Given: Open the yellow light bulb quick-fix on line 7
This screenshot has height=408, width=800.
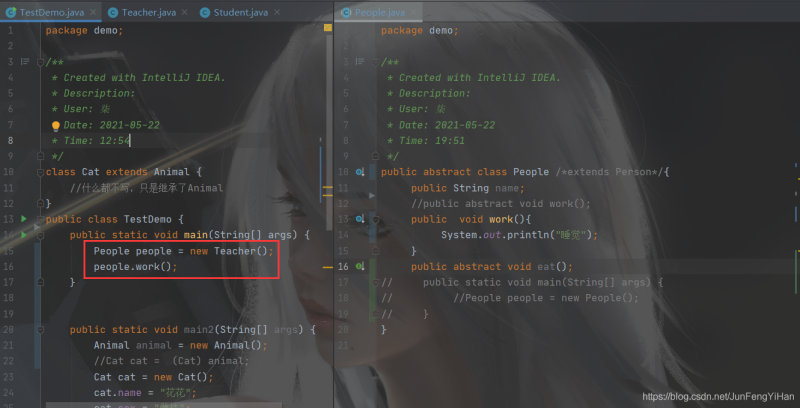Looking at the screenshot, I should (56, 126).
